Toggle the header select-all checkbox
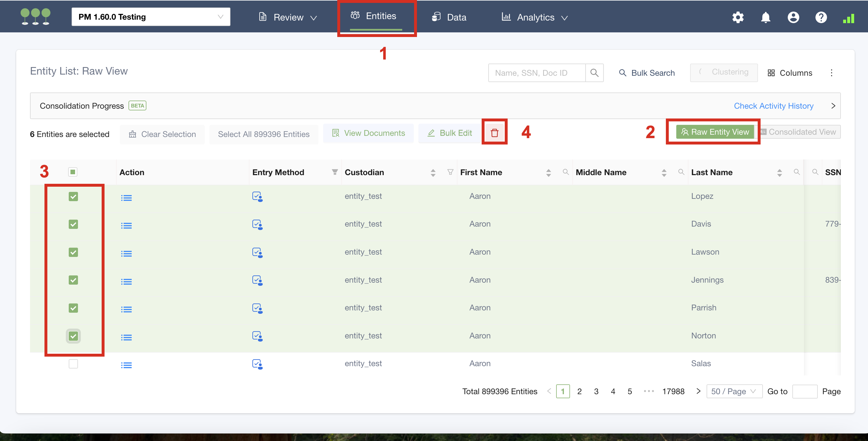Screen dimensions: 868x441 (73, 172)
